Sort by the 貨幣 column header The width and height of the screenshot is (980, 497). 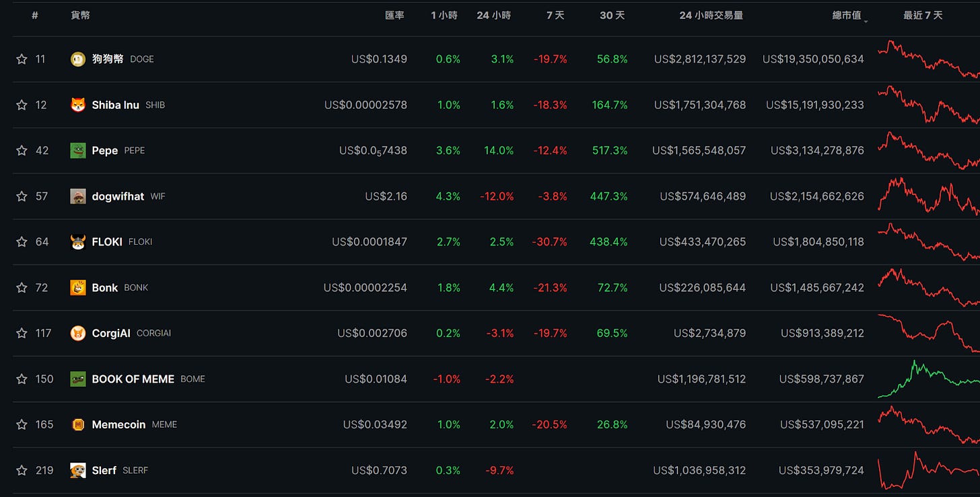[x=80, y=15]
